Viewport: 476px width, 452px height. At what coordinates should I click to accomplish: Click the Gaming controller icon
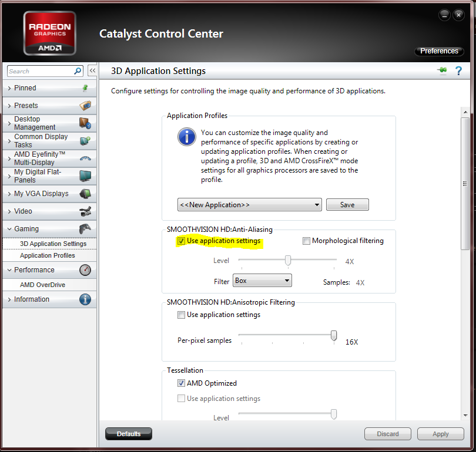click(x=85, y=229)
